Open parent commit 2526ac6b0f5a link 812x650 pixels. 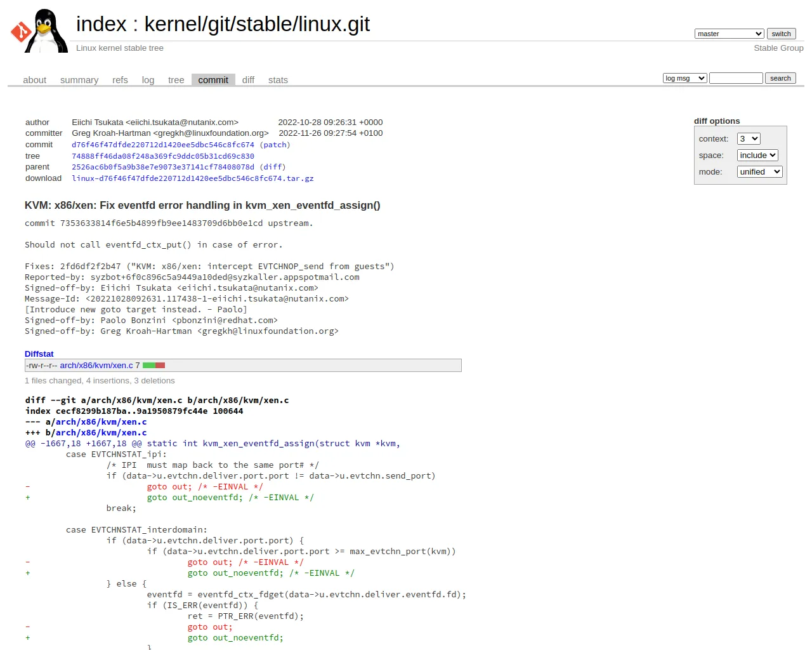163,167
